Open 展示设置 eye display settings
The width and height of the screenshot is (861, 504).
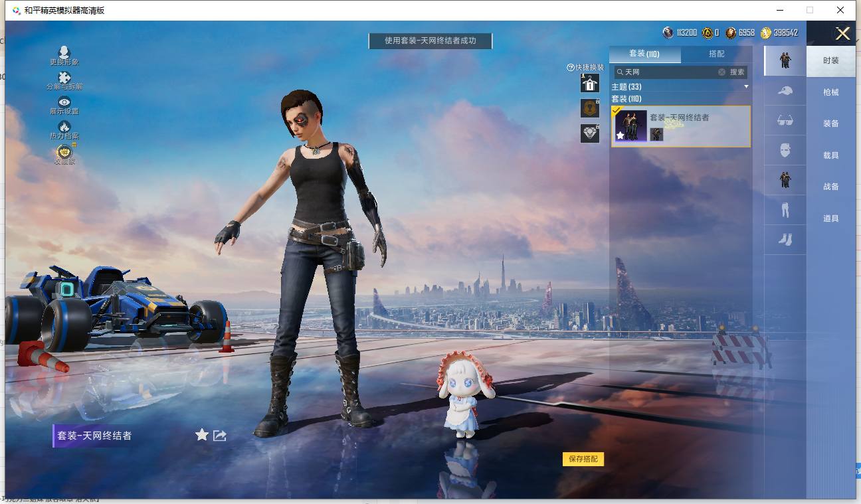(64, 102)
